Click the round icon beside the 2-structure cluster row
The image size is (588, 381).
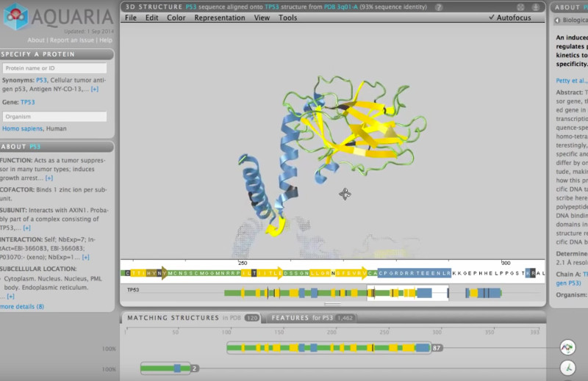click(x=567, y=369)
